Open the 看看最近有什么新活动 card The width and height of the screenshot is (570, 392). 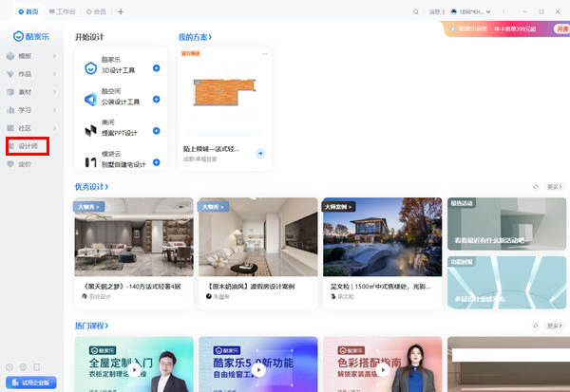(506, 224)
